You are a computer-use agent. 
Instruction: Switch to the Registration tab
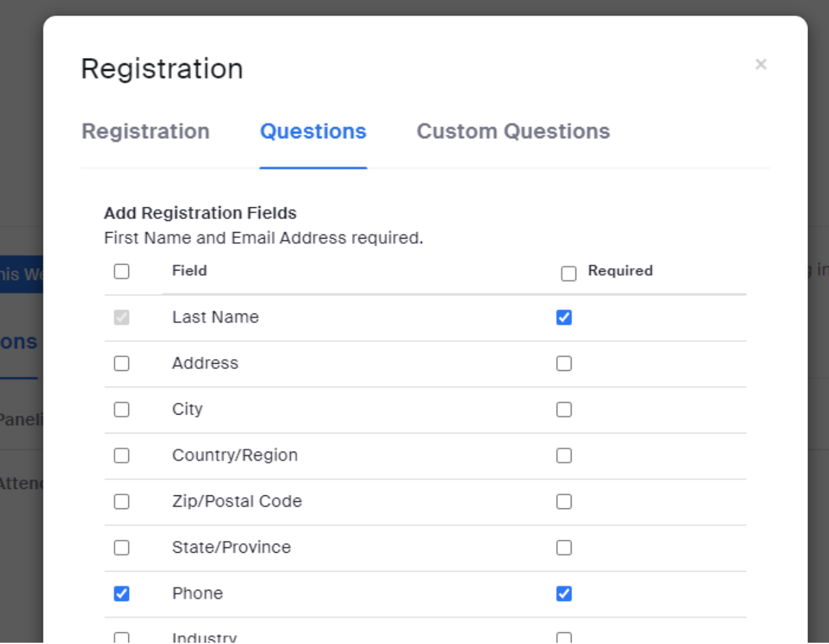(x=145, y=131)
